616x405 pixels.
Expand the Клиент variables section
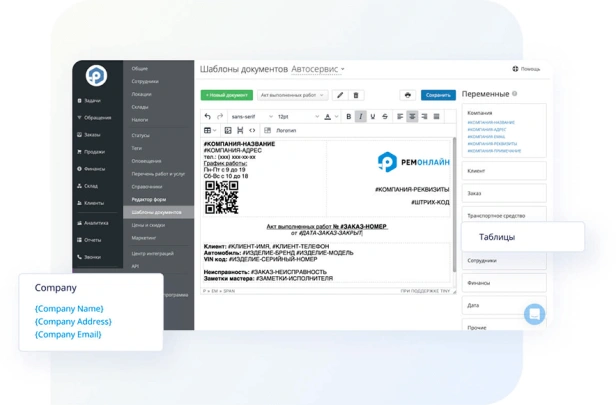click(504, 171)
